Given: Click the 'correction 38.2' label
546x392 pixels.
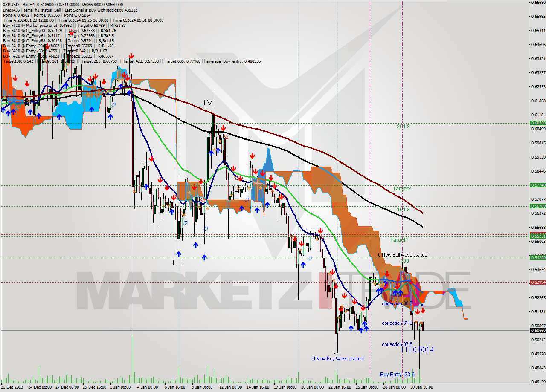Looking at the screenshot, I should 397,303.
